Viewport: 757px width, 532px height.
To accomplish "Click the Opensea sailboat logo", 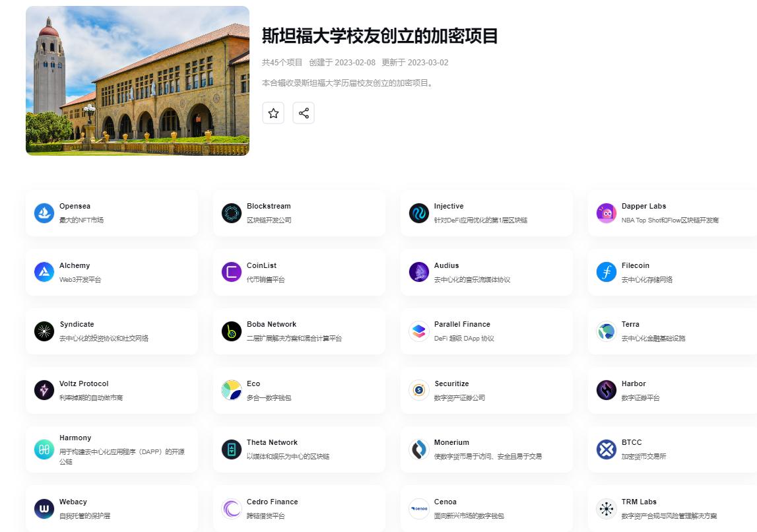I will (x=44, y=213).
